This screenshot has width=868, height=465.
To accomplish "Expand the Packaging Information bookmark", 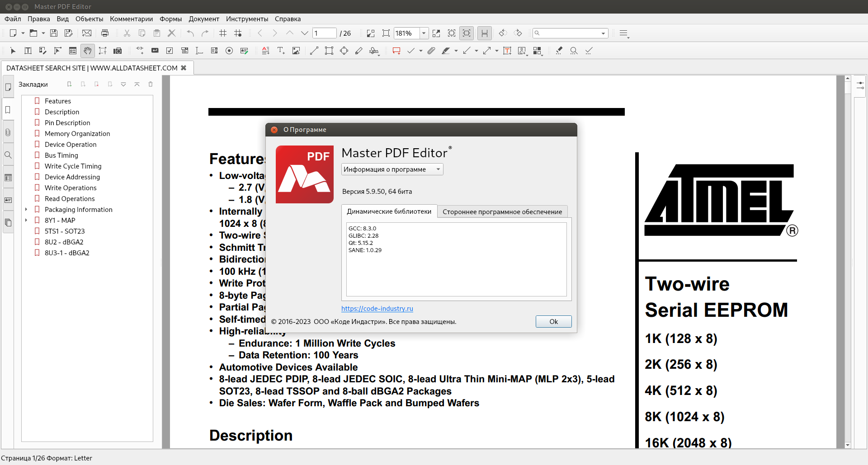I will pos(26,210).
